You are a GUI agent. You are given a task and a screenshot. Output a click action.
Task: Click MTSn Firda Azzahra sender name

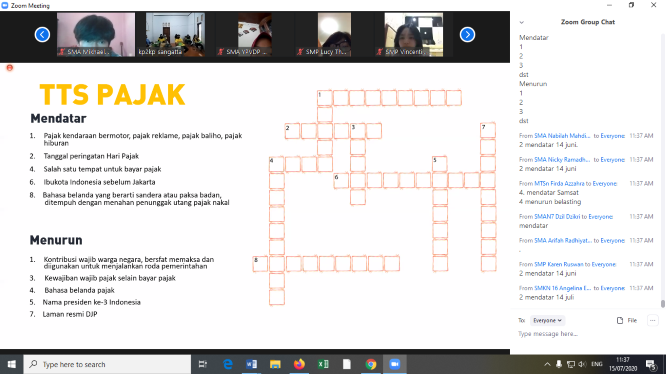pyautogui.click(x=559, y=183)
